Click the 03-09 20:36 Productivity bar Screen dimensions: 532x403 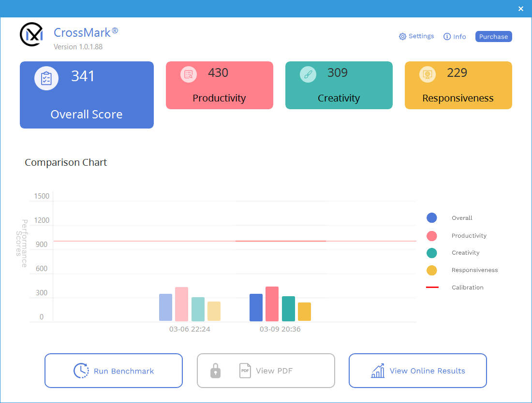pyautogui.click(x=272, y=303)
